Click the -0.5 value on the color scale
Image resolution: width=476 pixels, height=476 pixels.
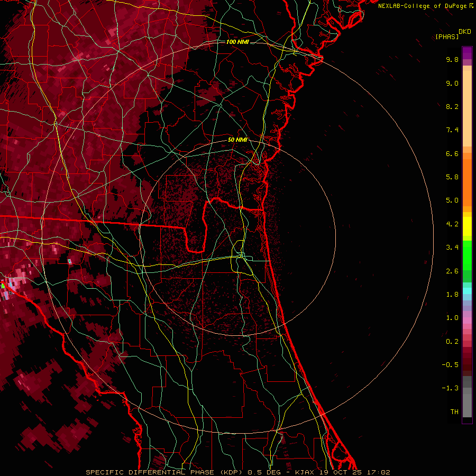pyautogui.click(x=450, y=365)
